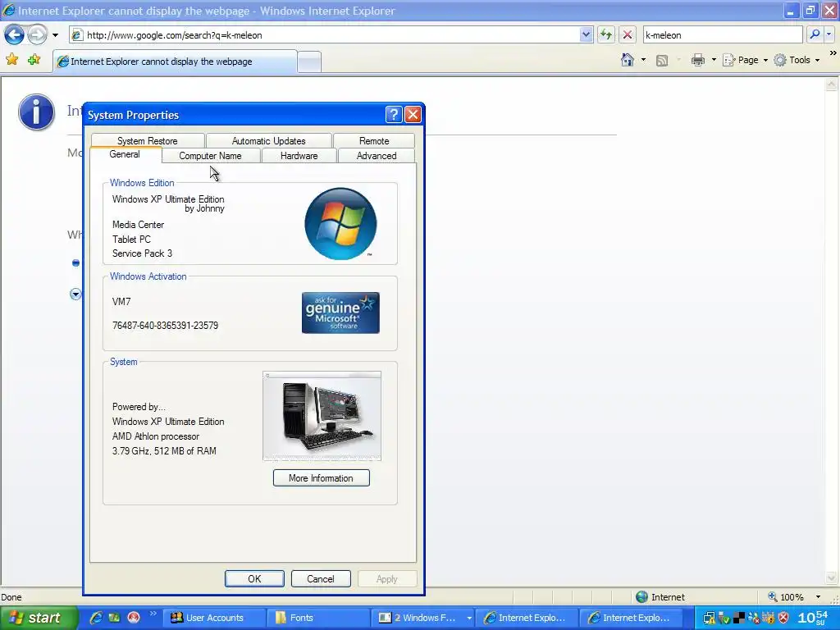Click the Refresh page icon
Viewport: 840px width, 630px height.
pos(606,35)
